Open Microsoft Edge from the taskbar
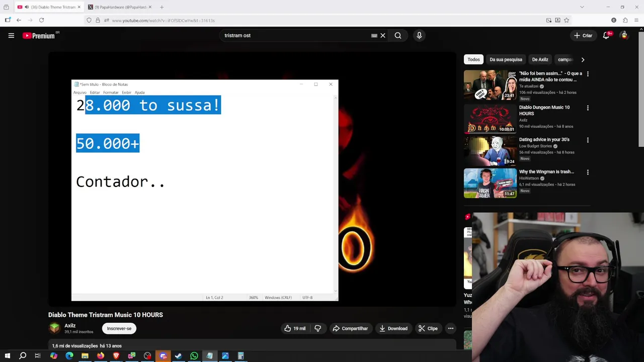 (69, 356)
